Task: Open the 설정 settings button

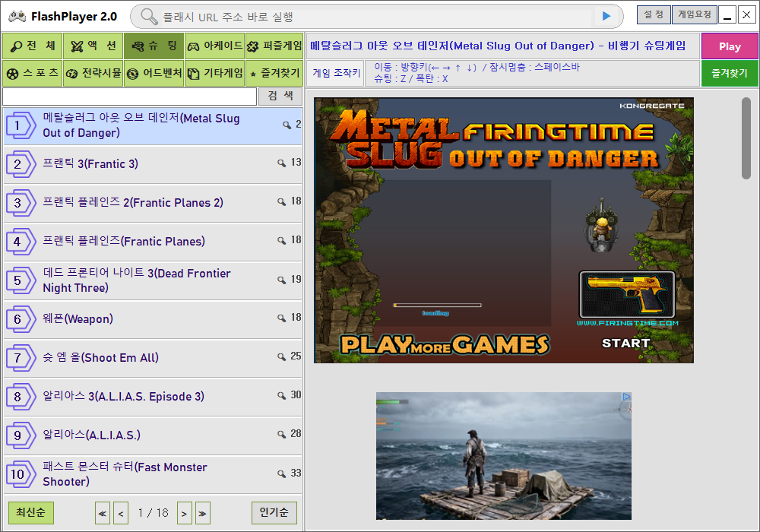Action: [654, 15]
